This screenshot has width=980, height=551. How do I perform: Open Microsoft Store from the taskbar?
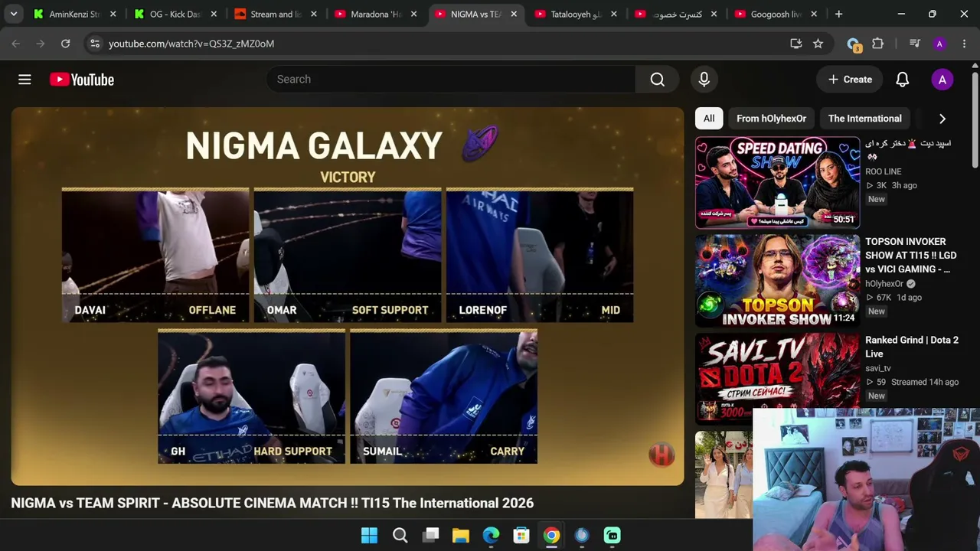pos(521,536)
